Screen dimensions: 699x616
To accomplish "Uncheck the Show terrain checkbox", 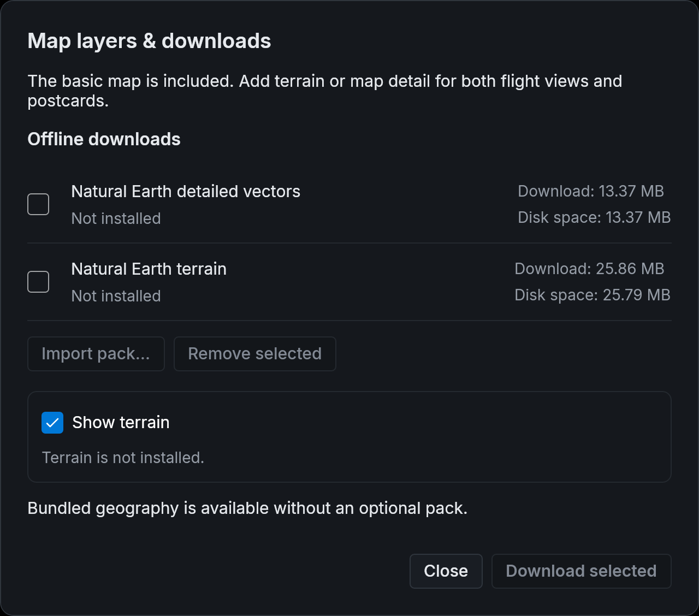I will pos(52,423).
